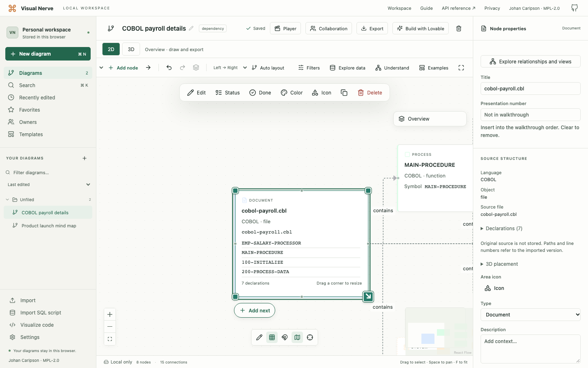Open the Color picker in node action bar
The image size is (588, 368).
point(292,93)
